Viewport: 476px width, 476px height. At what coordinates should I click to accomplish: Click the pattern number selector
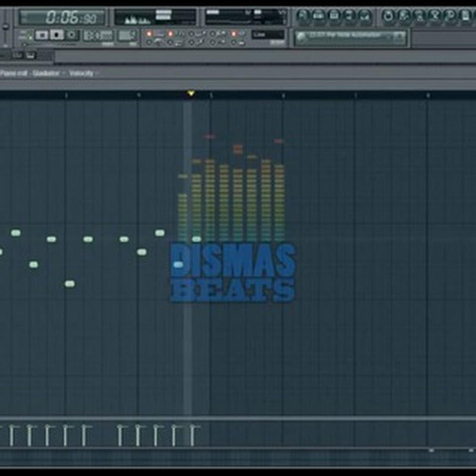[127, 36]
